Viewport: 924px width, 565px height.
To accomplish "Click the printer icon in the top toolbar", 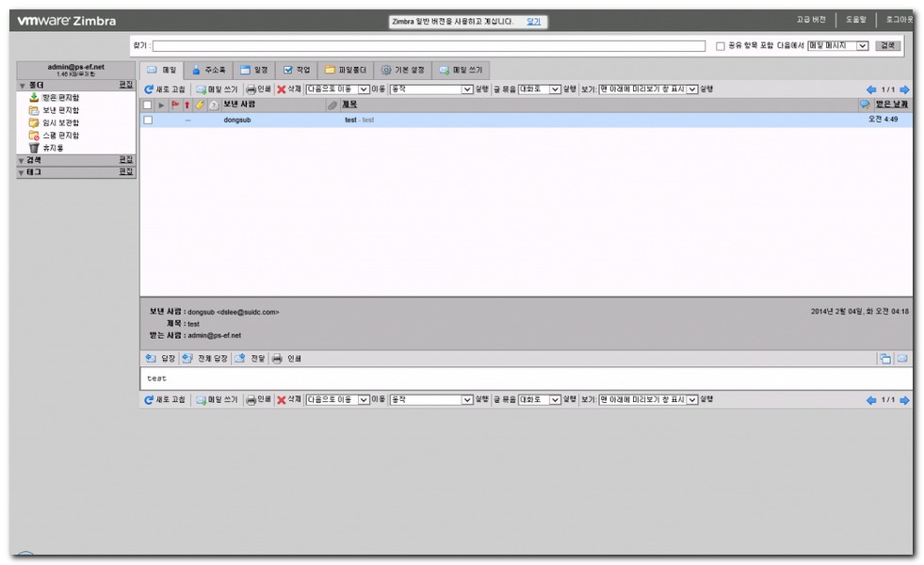I will coord(251,89).
